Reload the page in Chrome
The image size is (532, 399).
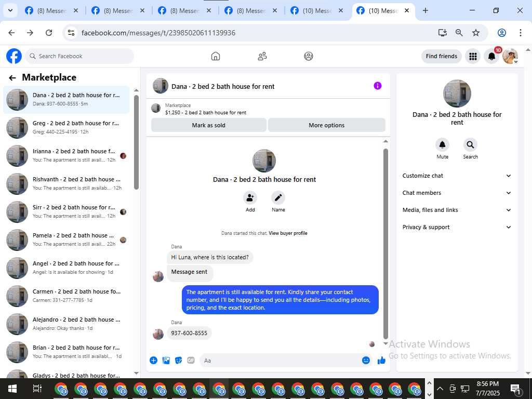[x=49, y=33]
